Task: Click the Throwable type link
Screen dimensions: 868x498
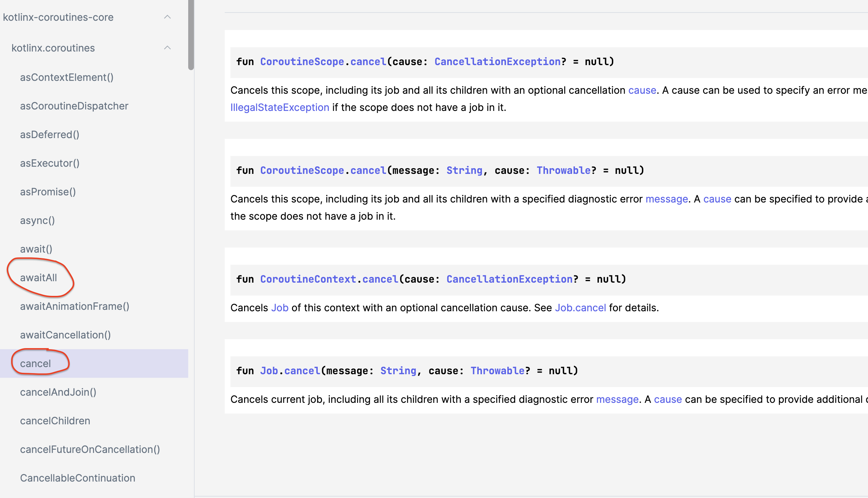Action: pos(563,170)
